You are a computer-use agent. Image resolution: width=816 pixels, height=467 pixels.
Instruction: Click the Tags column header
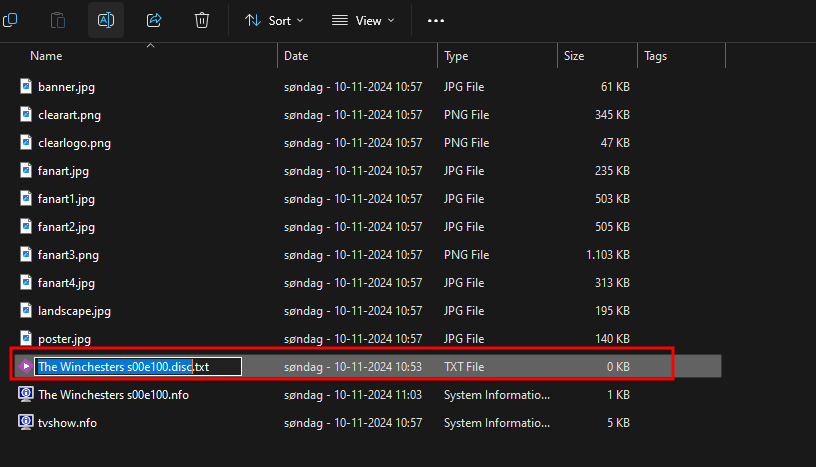pos(656,56)
